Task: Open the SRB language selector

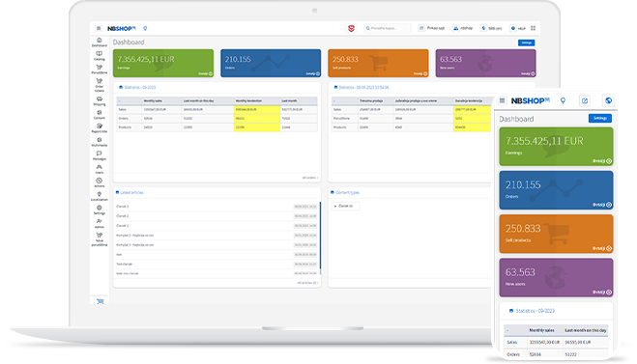Action: click(x=492, y=28)
